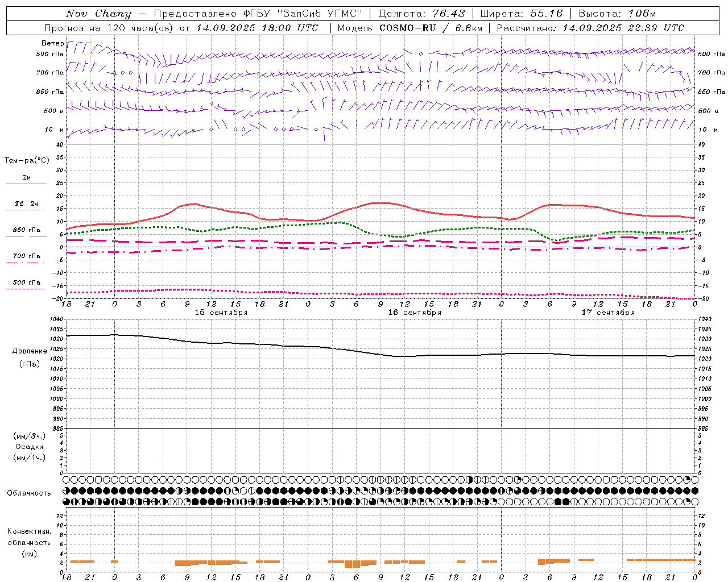Click the longitude value Долгота: 76.43
The width and height of the screenshot is (728, 582).
click(421, 14)
